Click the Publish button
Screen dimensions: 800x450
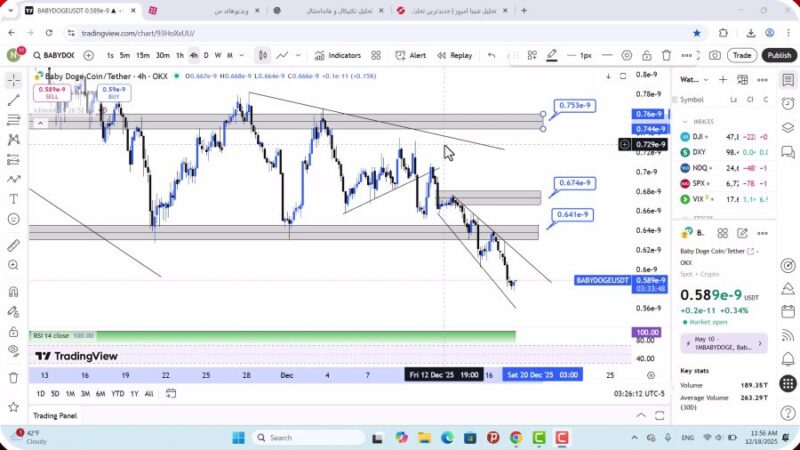pyautogui.click(x=778, y=55)
